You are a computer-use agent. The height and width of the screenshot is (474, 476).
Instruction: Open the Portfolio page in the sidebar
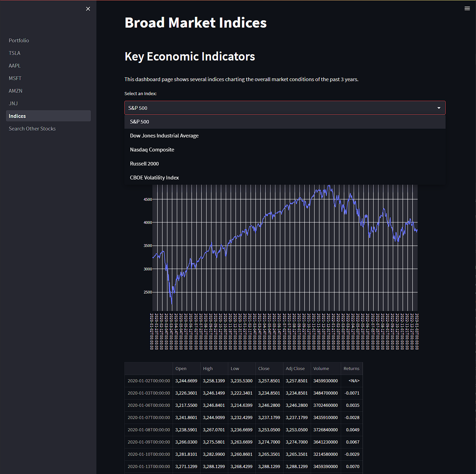point(19,40)
